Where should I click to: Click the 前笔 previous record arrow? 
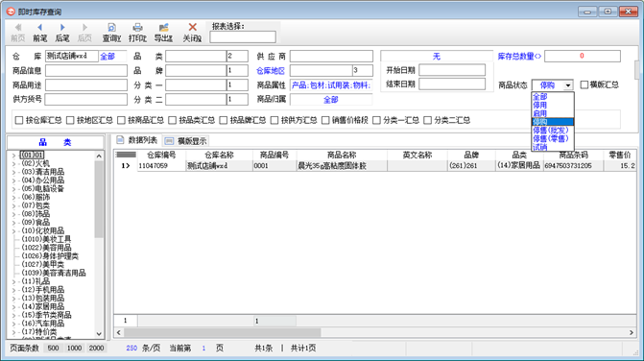tap(40, 28)
